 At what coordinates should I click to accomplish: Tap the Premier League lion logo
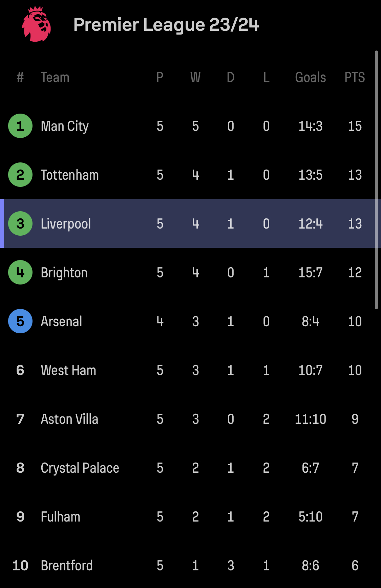coord(36,24)
